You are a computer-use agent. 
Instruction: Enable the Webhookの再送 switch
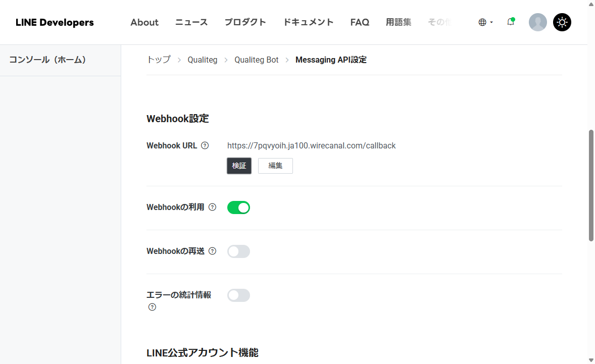click(239, 251)
